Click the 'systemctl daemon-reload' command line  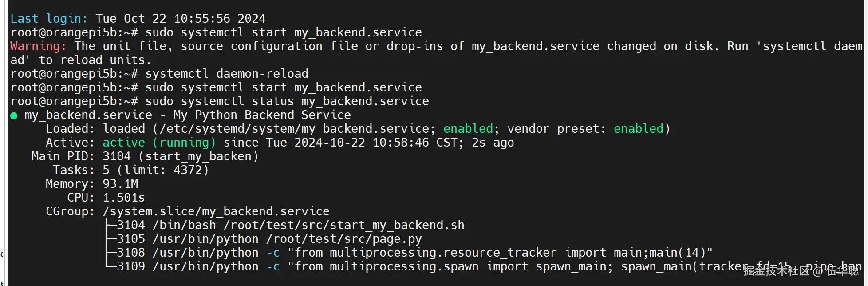coord(159,74)
